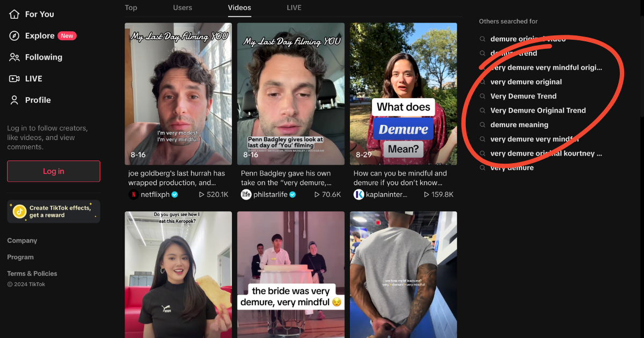The height and width of the screenshot is (338, 644).
Task: Click the Log in button
Action: (x=53, y=171)
